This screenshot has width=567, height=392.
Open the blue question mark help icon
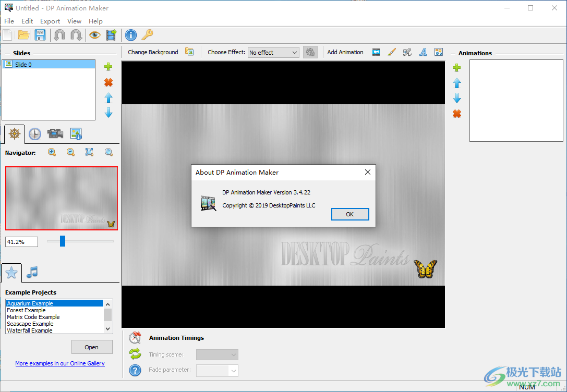click(x=135, y=370)
